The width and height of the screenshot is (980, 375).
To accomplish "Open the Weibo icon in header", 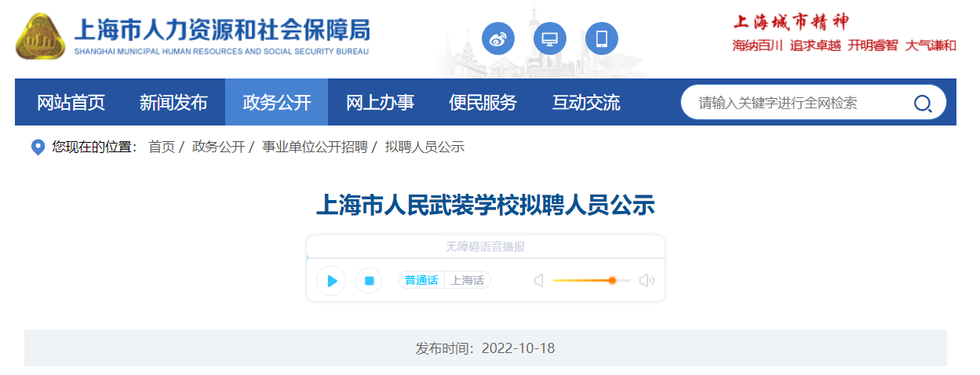I will 498,38.
